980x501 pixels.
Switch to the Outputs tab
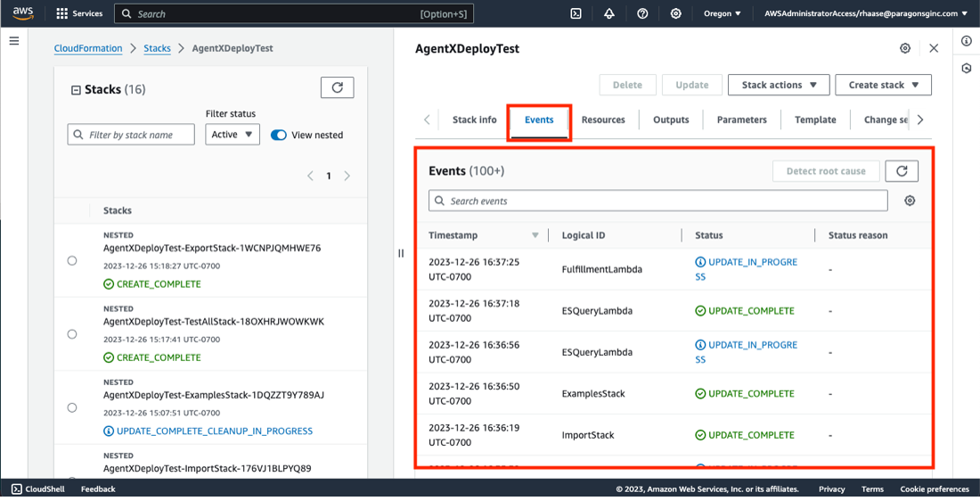(671, 119)
